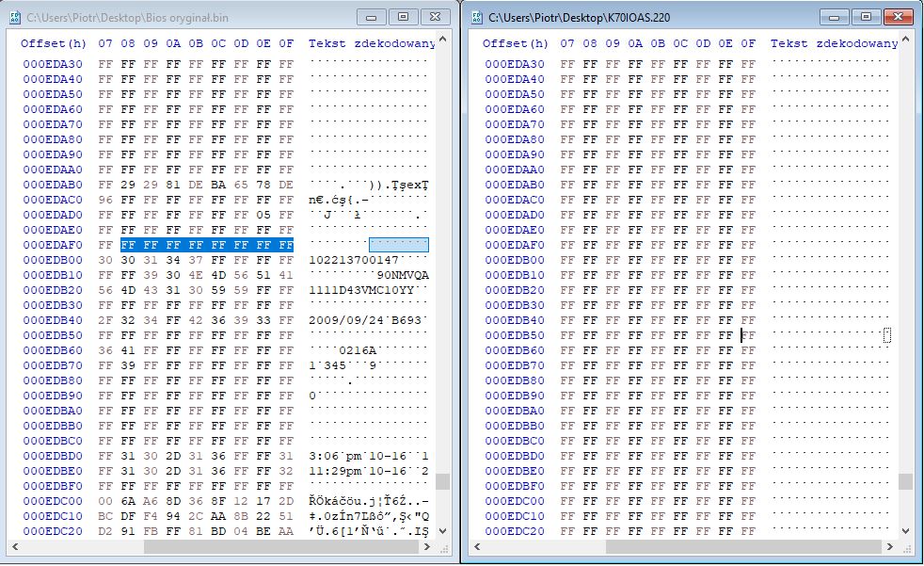Click byte BA in row 000EDAB0 of Bios oryginał.bin
Screen dimensions: 924x566
(x=218, y=185)
